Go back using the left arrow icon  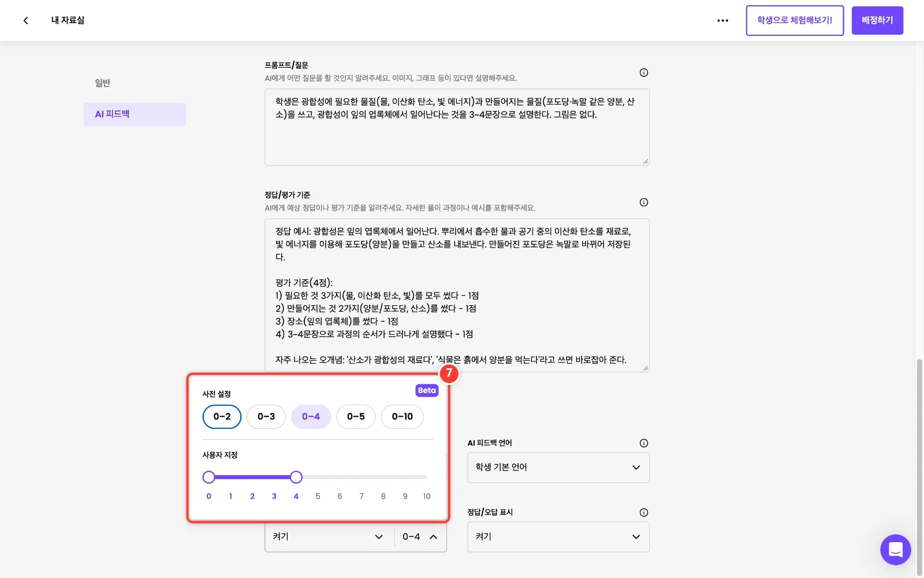pos(25,20)
